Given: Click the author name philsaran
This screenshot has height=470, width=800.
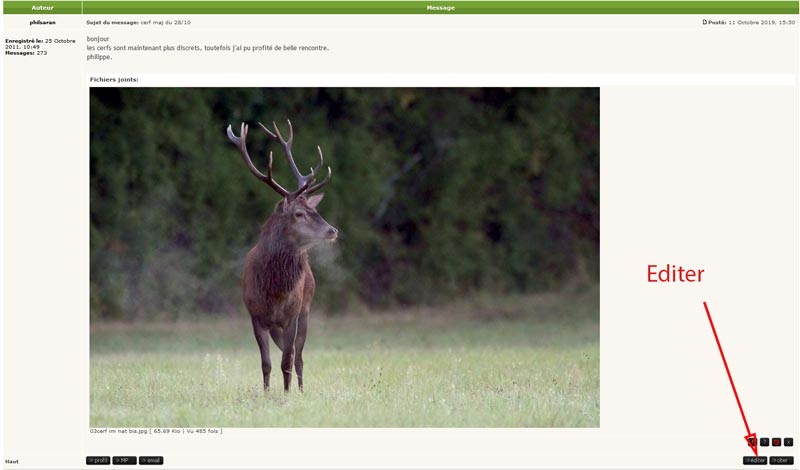Looking at the screenshot, I should point(42,22).
